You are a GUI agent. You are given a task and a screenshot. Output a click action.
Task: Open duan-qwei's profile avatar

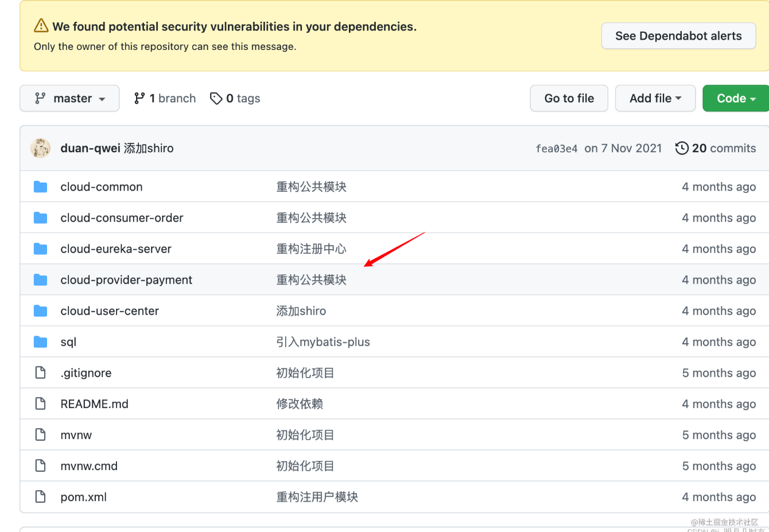click(x=40, y=147)
